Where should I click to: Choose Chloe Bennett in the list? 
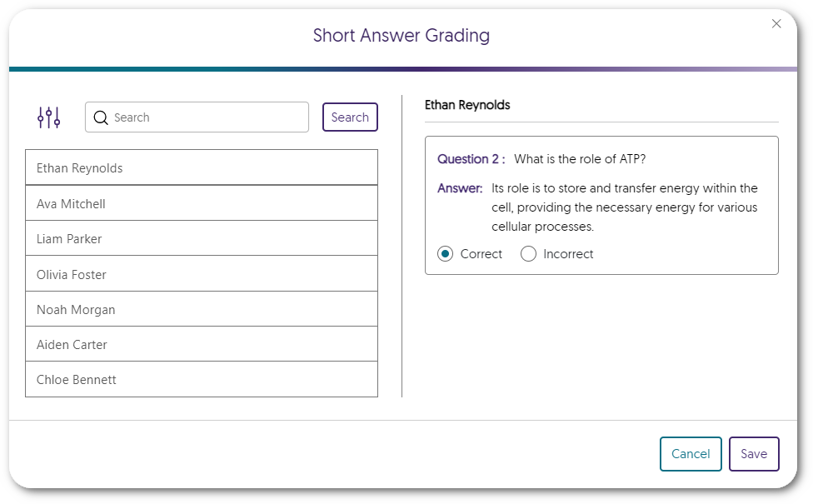[x=202, y=380]
